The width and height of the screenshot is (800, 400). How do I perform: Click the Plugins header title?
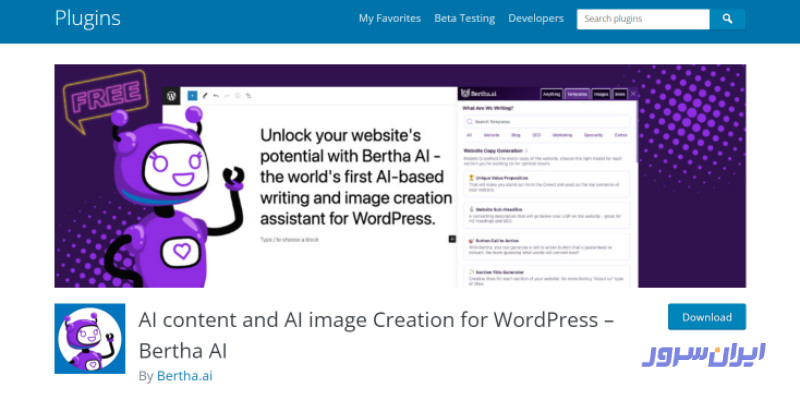[x=88, y=18]
